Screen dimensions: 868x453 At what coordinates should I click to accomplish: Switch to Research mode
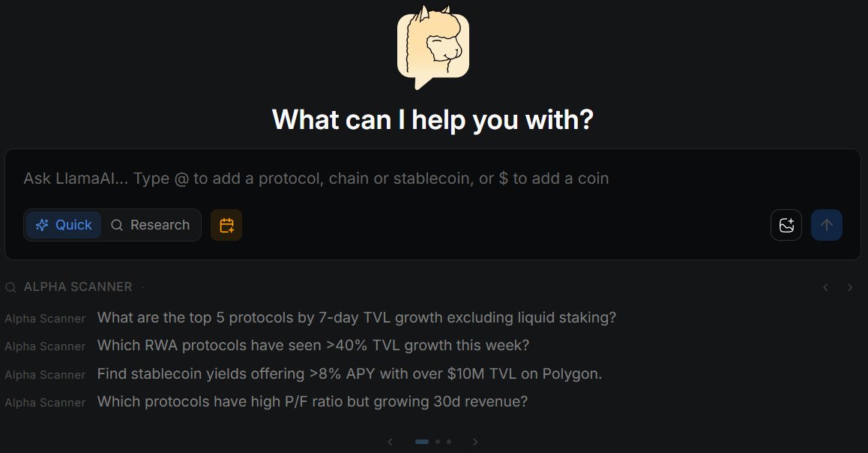point(150,225)
